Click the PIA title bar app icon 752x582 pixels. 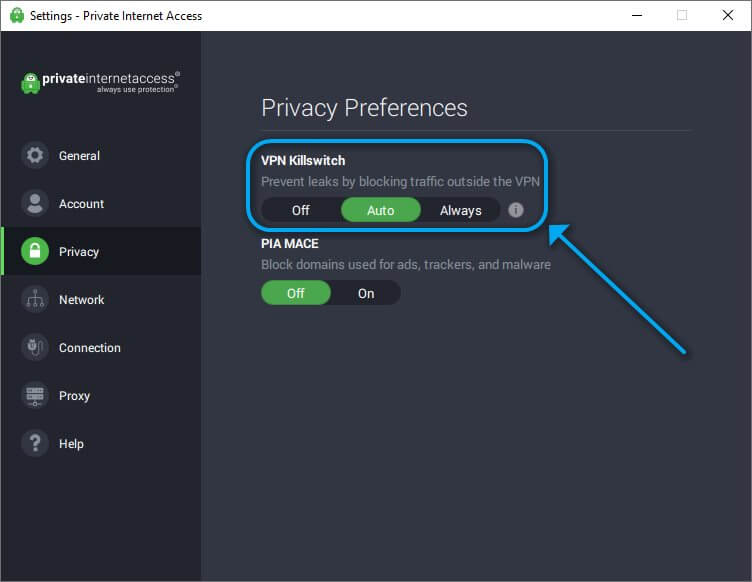coord(17,15)
